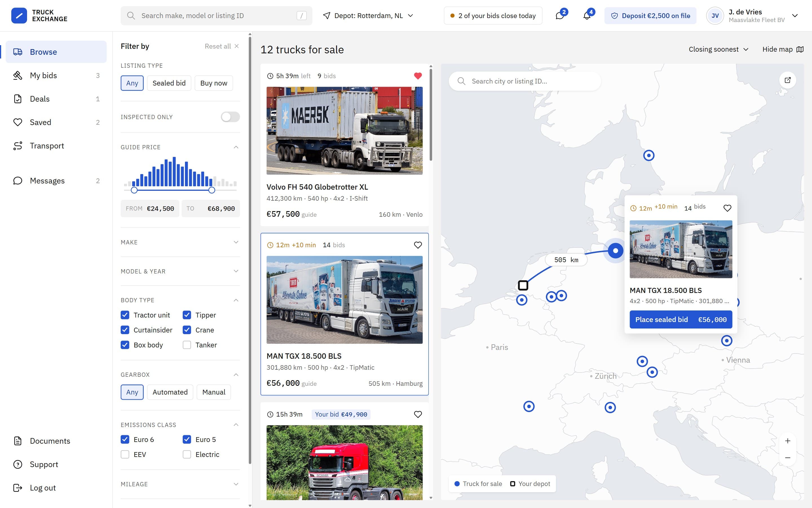Screen dimensions: 812x508
Task: Open Depot Rotterdam location dropdown
Action: click(368, 16)
